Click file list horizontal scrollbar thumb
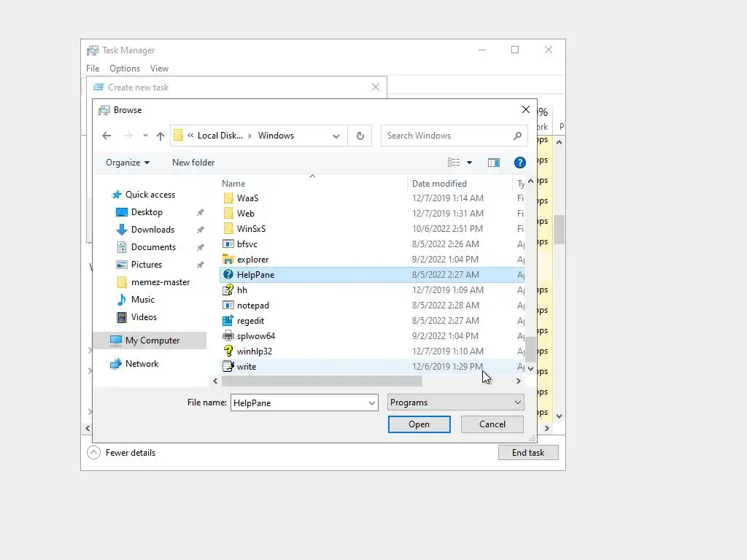The image size is (747, 560). [x=322, y=381]
